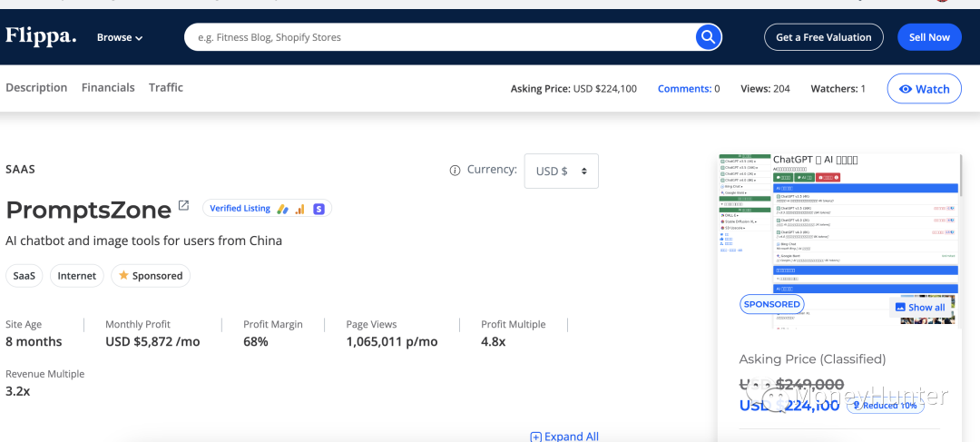Click the Google Ads verification icon
980x442 pixels.
point(283,209)
